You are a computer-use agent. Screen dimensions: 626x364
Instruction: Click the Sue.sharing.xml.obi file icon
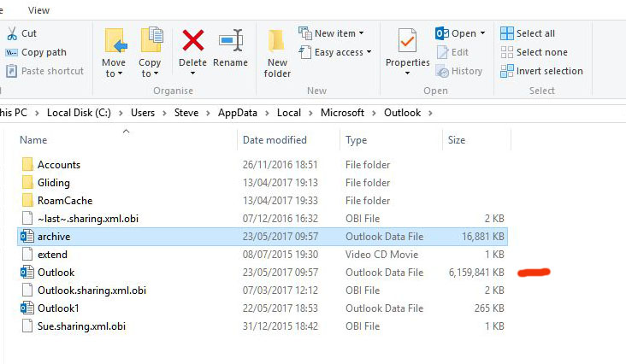(x=27, y=326)
